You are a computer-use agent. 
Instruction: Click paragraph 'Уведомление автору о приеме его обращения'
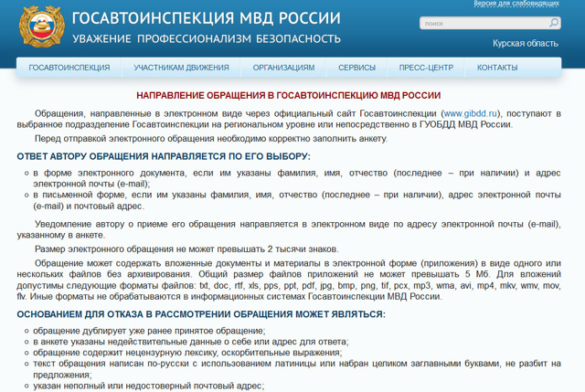(x=289, y=229)
